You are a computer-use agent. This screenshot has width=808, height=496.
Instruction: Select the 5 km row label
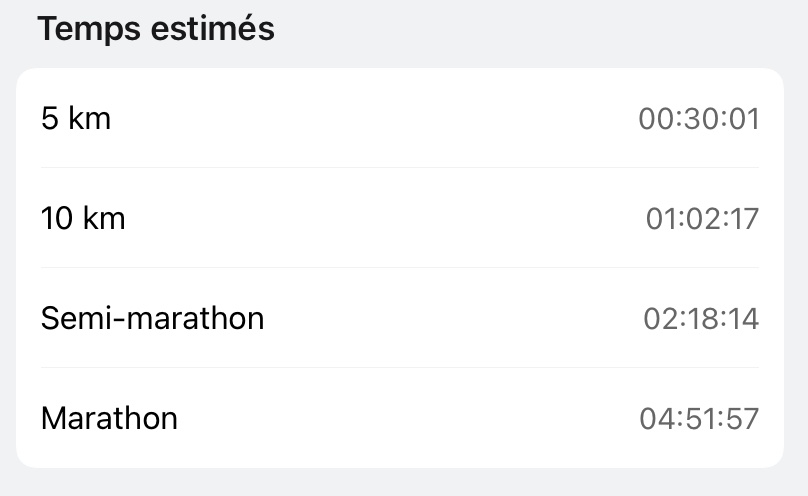tap(76, 119)
